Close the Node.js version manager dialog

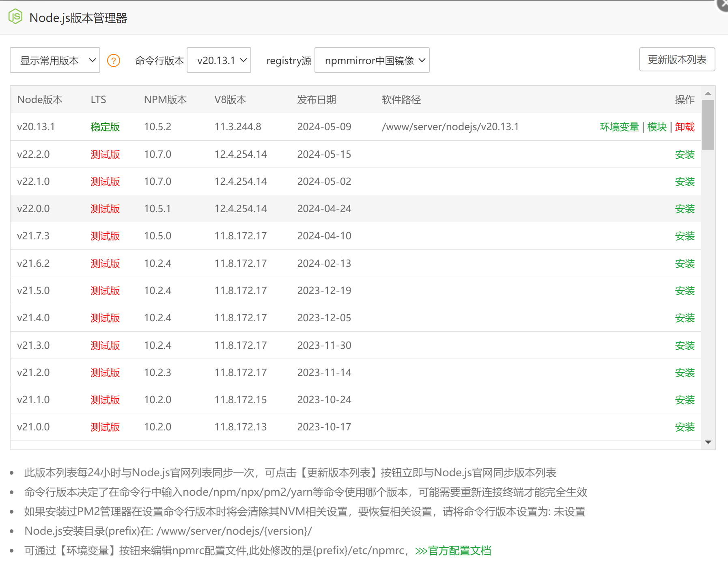click(x=723, y=4)
